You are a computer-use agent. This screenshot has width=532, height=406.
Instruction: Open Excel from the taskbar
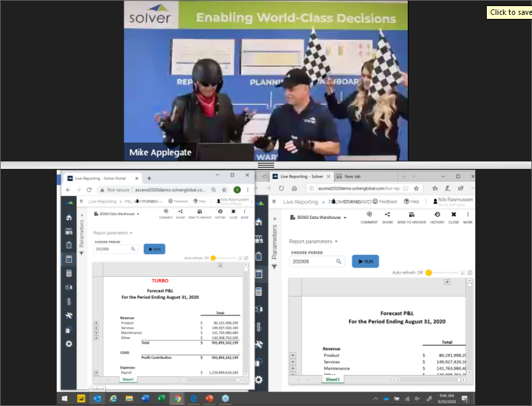(x=161, y=399)
